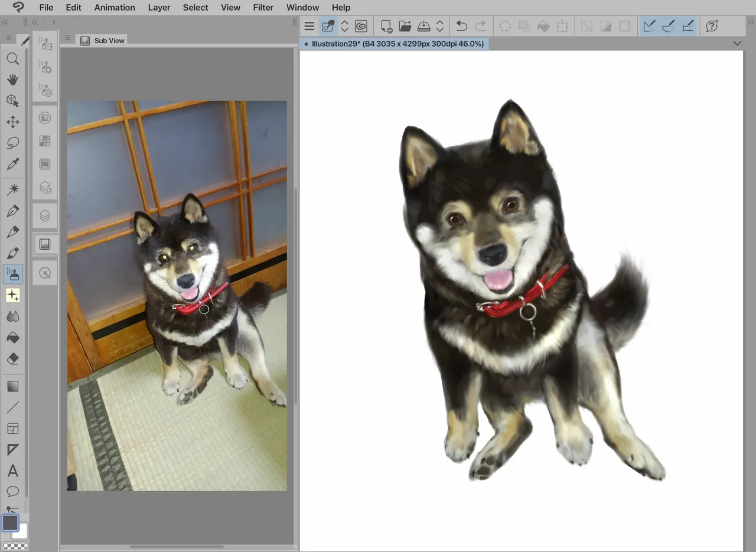This screenshot has height=552, width=756.
Task: Expand the arrows beside the Save icon
Action: (439, 26)
